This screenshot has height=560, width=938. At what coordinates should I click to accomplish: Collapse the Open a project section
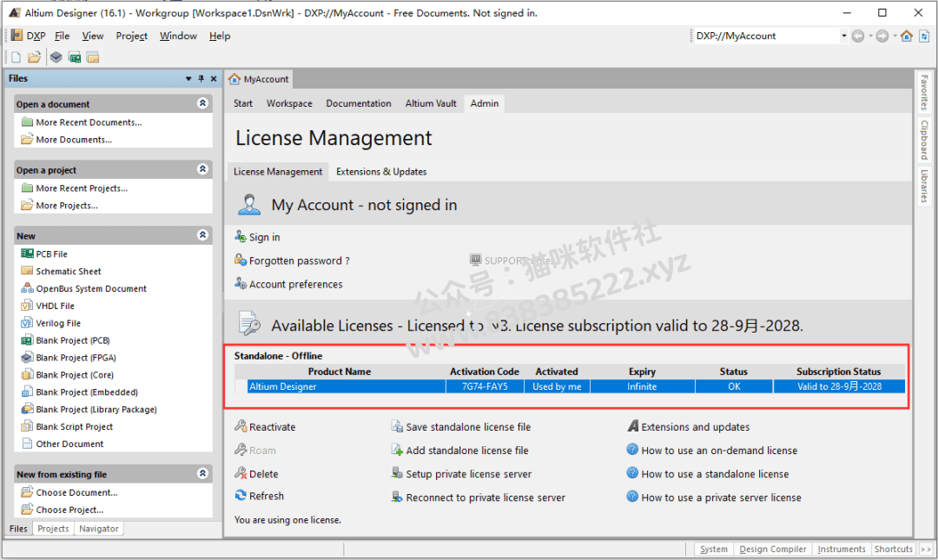pos(202,169)
